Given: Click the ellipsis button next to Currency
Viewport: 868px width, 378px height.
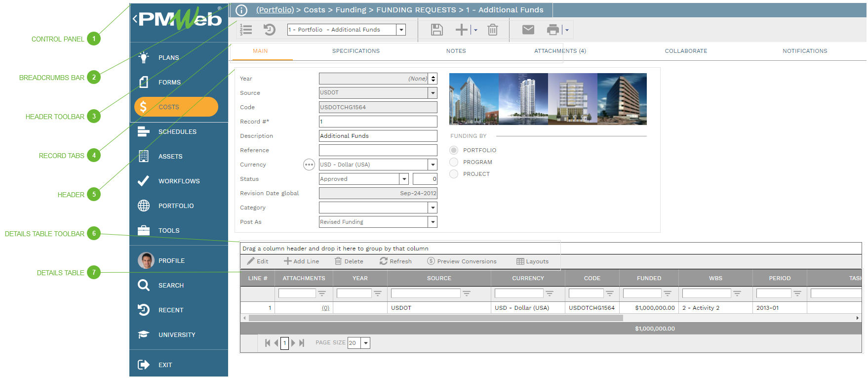Looking at the screenshot, I should [x=309, y=165].
